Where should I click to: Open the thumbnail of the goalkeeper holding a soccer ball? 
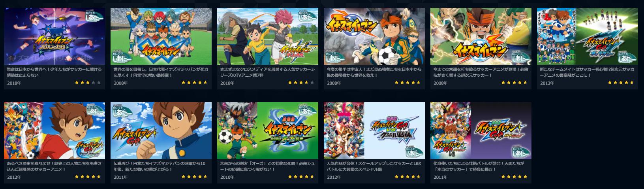pyautogui.click(x=374, y=36)
